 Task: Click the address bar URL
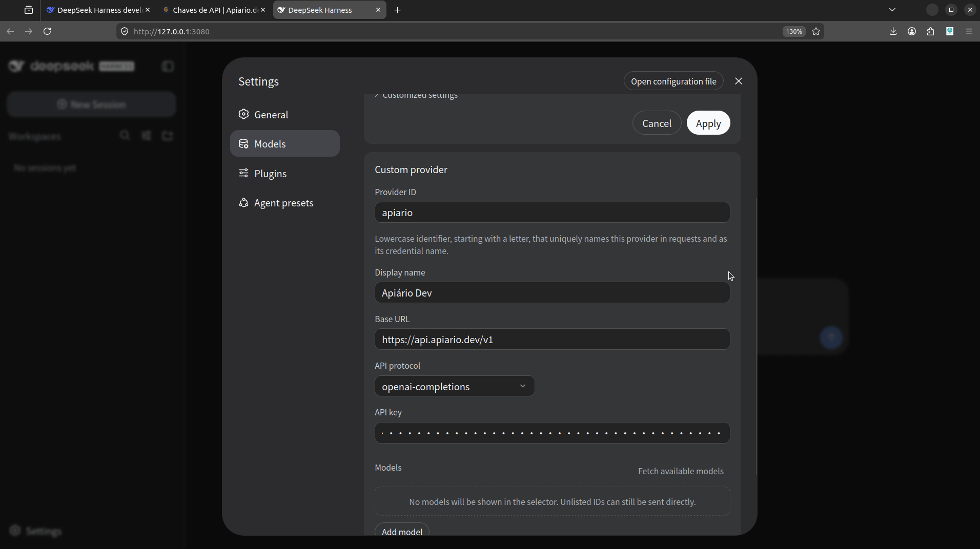[171, 31]
